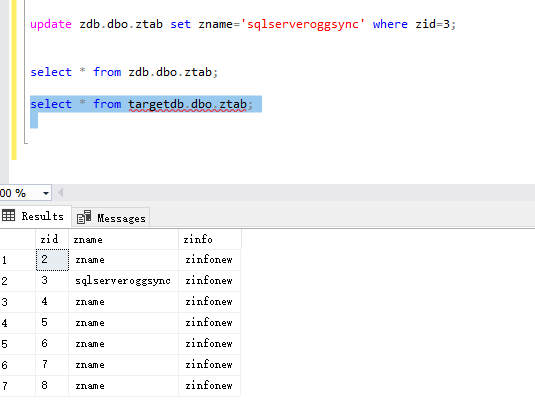The width and height of the screenshot is (535, 414).
Task: Open the zoom percentage dropdown
Action: tap(46, 193)
